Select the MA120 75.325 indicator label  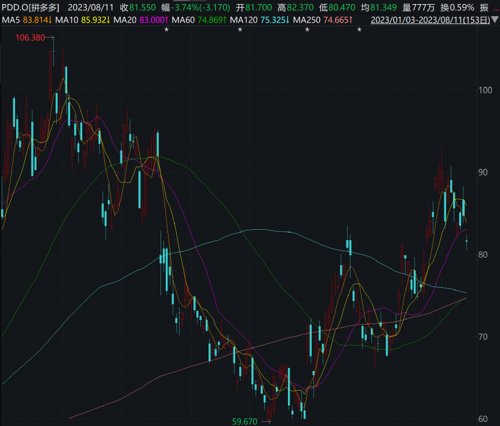[x=260, y=20]
